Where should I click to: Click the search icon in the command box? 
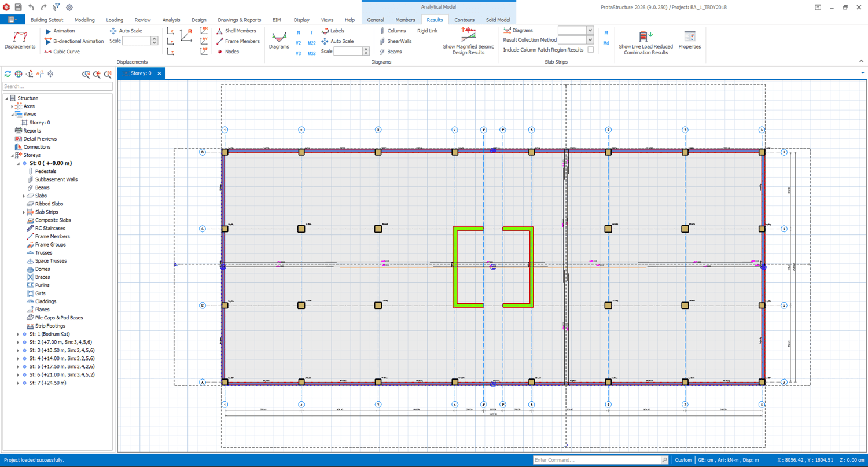click(664, 460)
